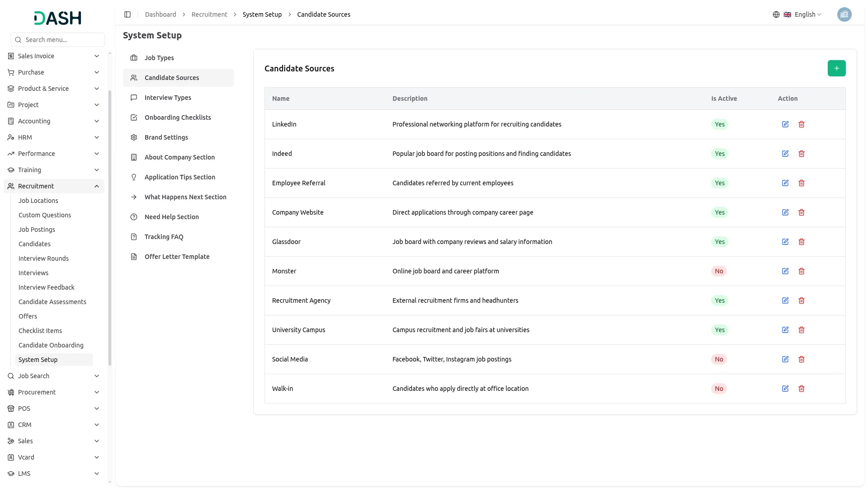Open the English language dropdown

[x=802, y=14]
